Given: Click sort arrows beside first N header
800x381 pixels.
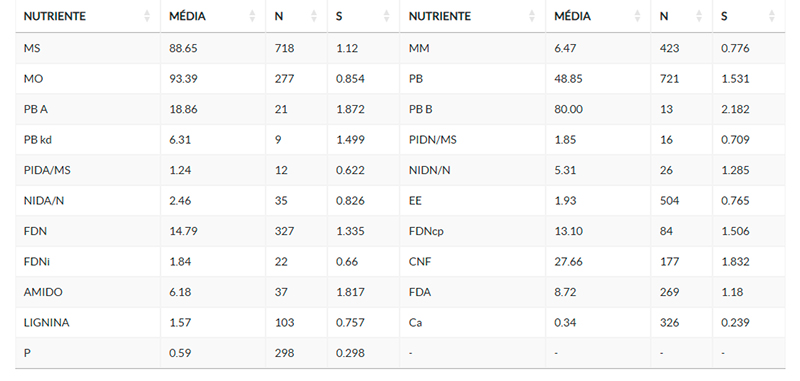Looking at the screenshot, I should pyautogui.click(x=314, y=16).
